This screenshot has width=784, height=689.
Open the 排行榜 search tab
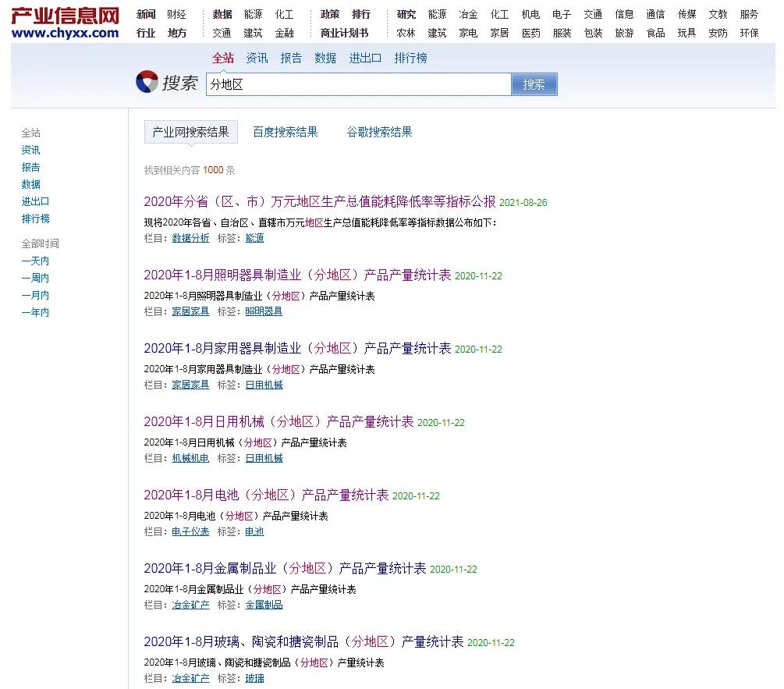(x=410, y=58)
